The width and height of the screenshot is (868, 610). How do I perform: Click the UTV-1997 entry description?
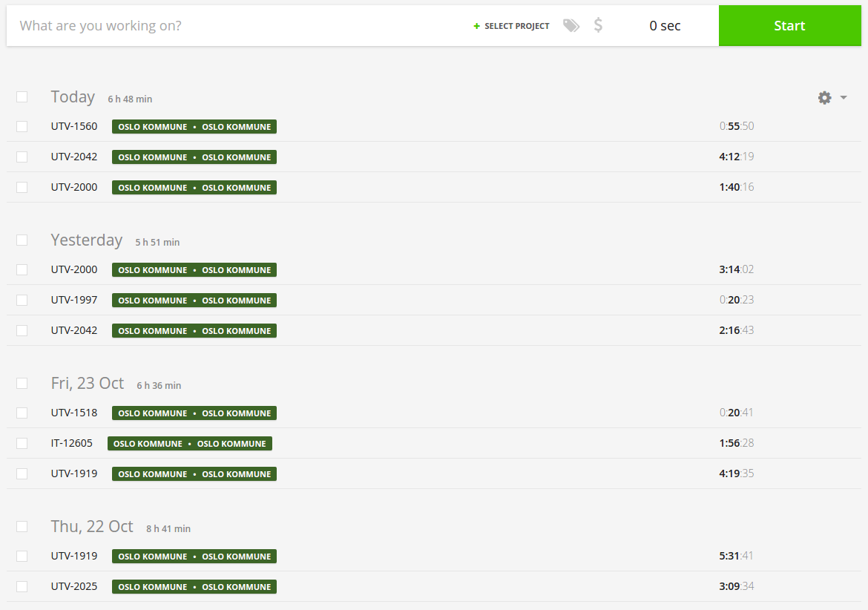pos(74,300)
